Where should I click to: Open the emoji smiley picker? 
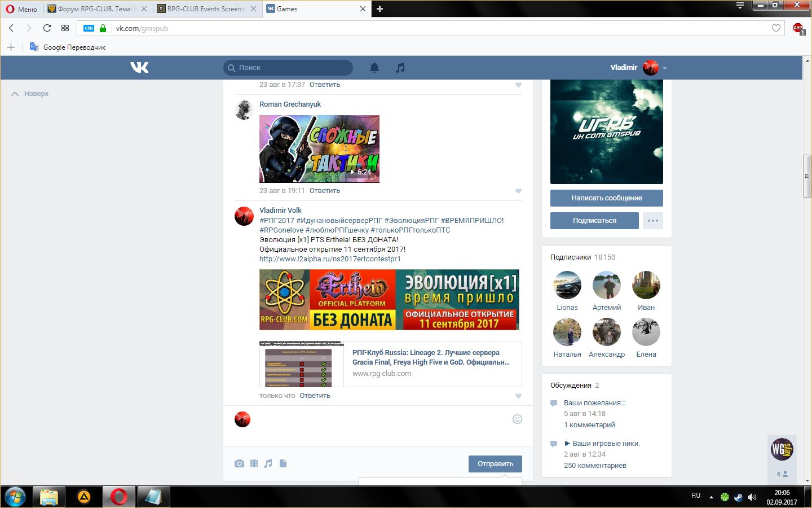coord(517,419)
